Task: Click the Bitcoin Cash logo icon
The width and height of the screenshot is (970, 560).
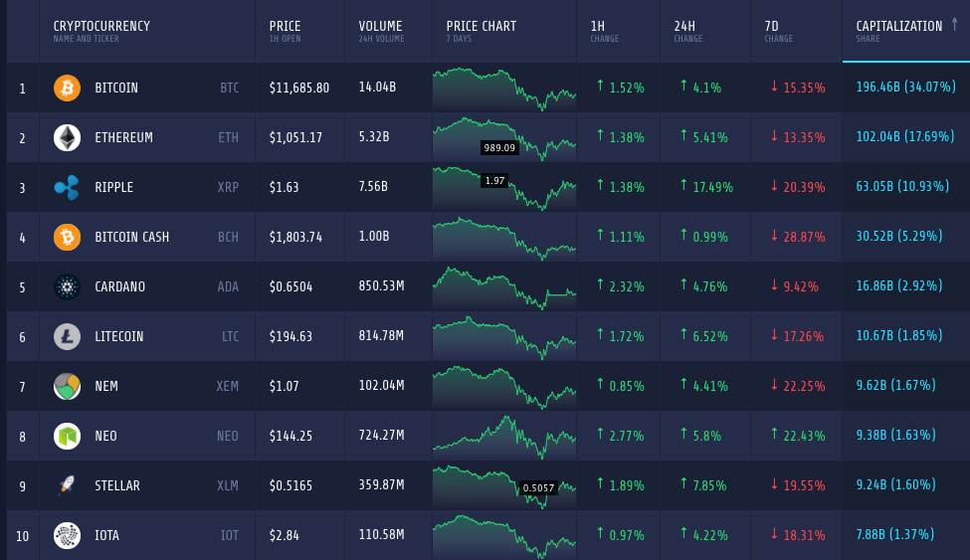Action: (67, 237)
